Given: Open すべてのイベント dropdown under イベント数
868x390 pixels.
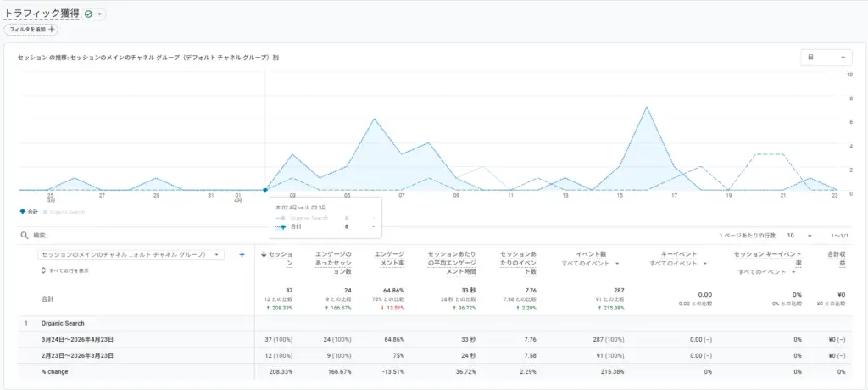Looking at the screenshot, I should (x=590, y=264).
